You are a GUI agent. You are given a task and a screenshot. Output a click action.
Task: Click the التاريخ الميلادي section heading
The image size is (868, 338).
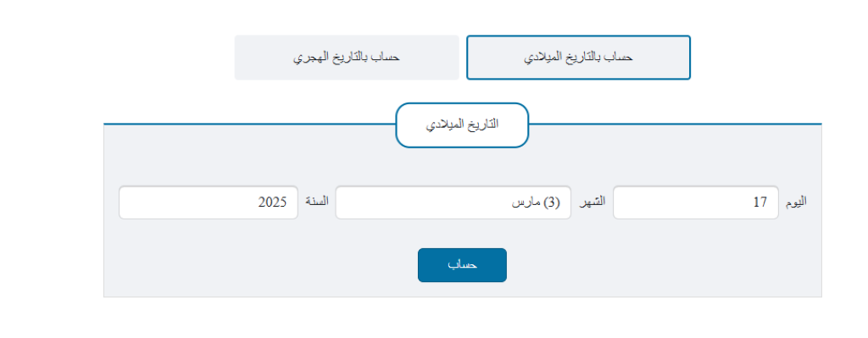(x=462, y=125)
